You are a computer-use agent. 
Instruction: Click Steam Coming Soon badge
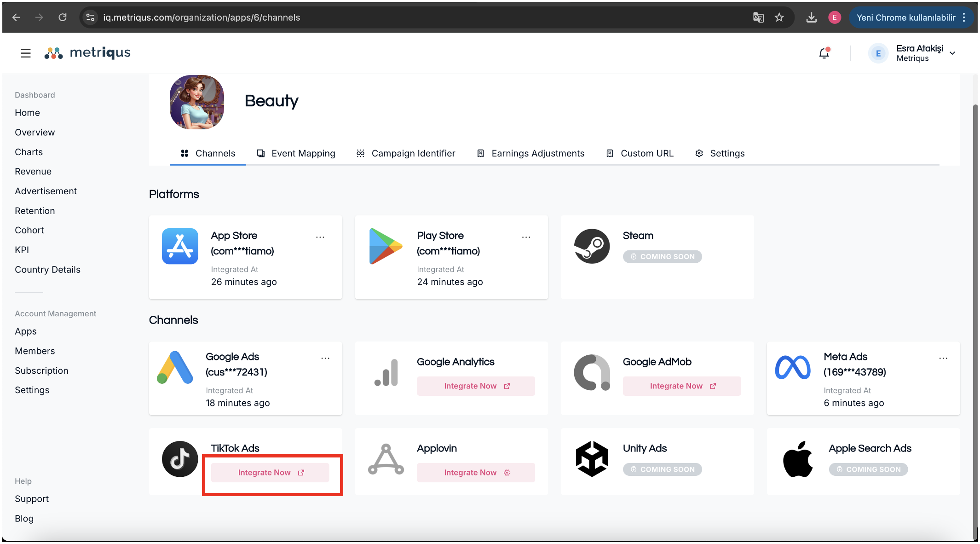[x=662, y=256]
